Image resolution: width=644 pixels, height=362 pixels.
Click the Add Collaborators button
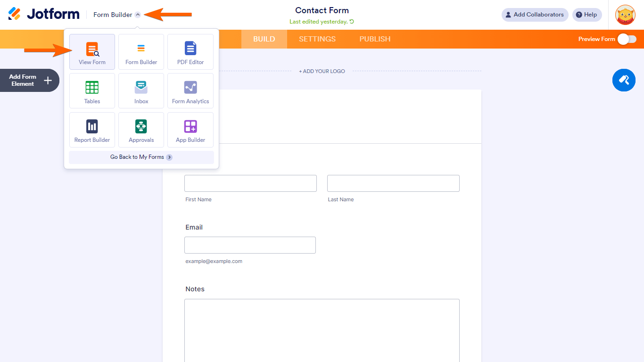[535, 15]
